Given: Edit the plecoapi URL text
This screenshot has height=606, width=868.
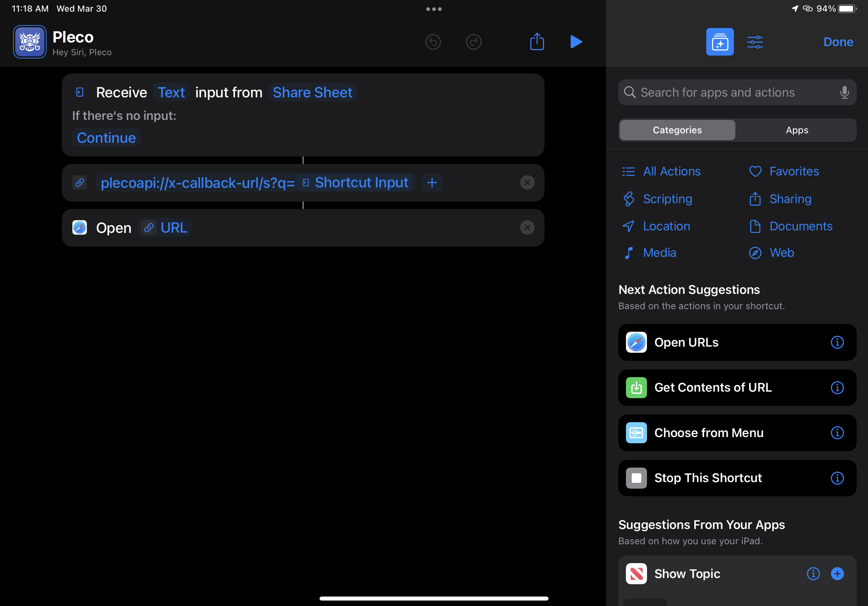Looking at the screenshot, I should [198, 183].
